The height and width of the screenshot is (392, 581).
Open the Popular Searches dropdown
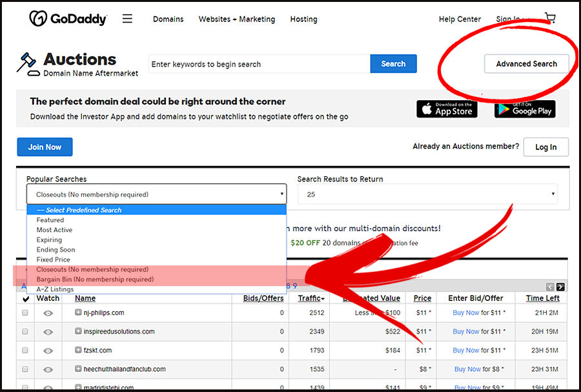point(156,194)
